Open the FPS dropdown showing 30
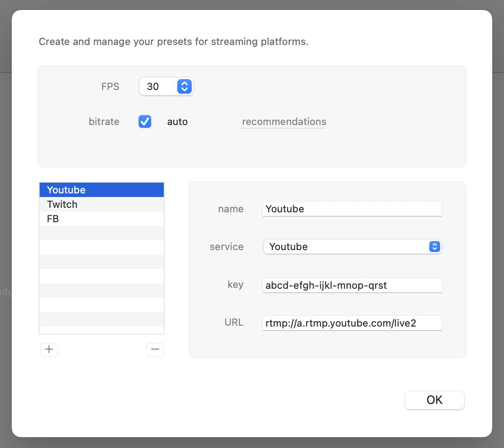Screen dimensions: 504x448 (x=166, y=86)
